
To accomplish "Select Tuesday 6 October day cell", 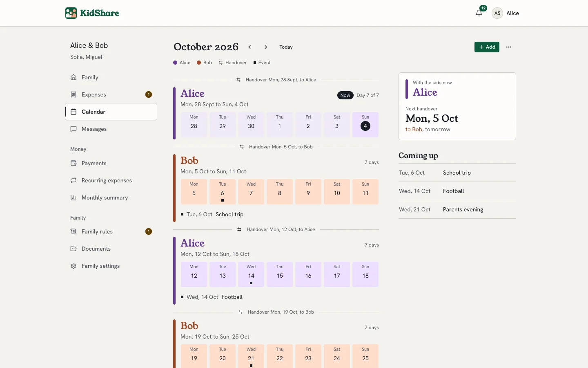I will click(223, 192).
